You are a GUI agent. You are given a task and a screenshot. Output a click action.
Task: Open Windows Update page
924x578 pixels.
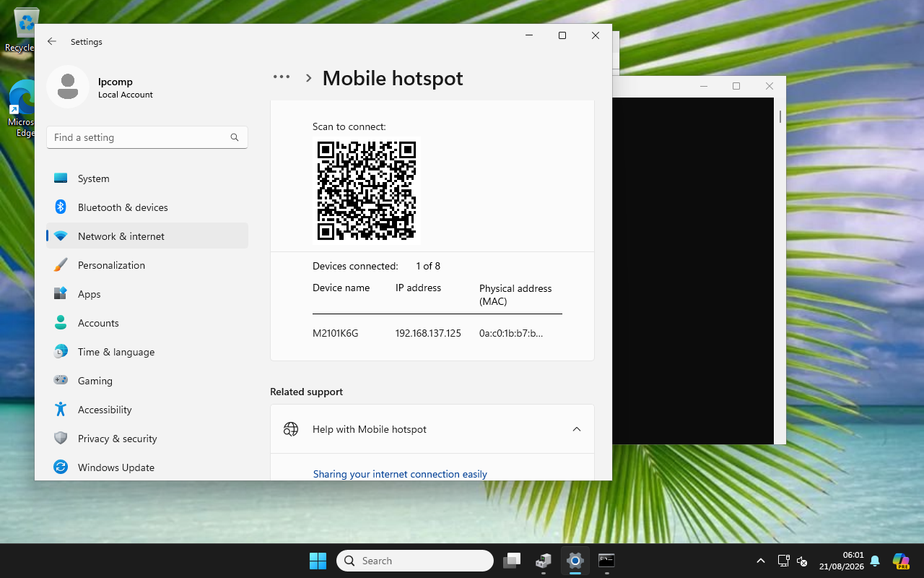tap(147, 467)
